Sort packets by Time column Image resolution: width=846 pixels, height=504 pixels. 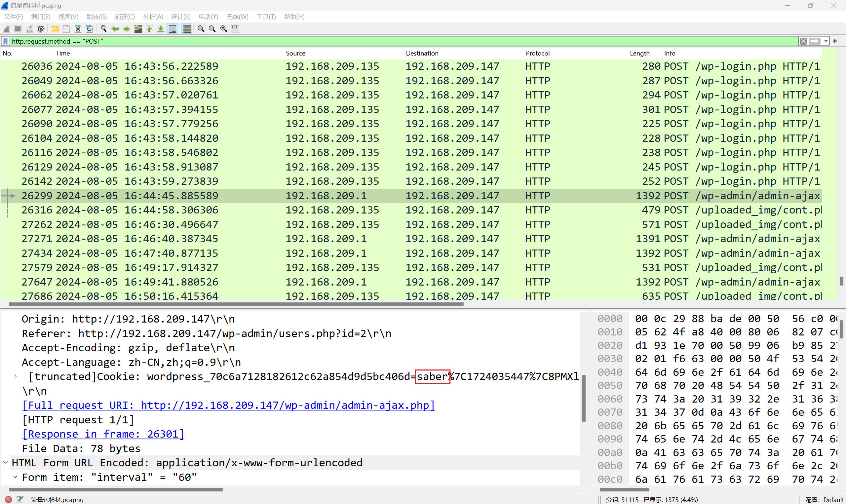[x=169, y=53]
